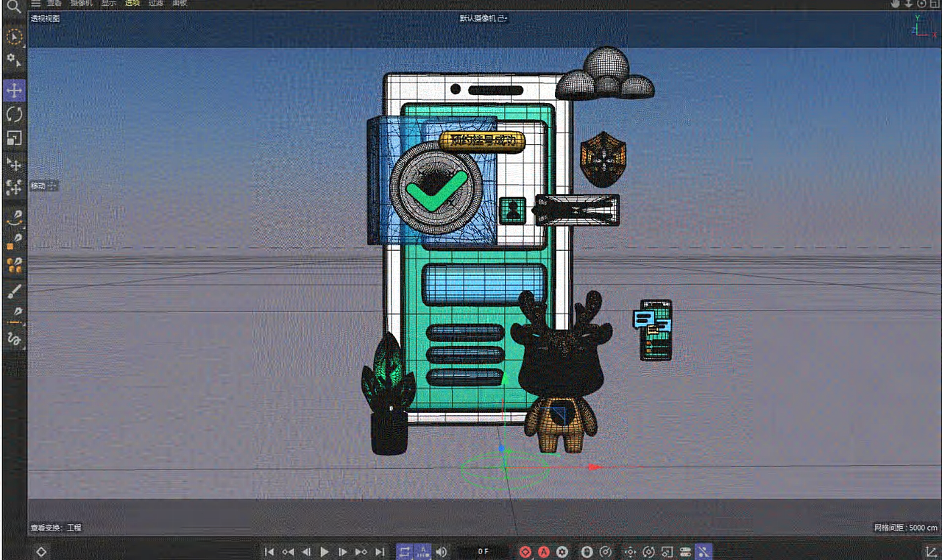Viewport: 942px width, 560px height.
Task: Click the viewport orbit icon
Action: (922, 4)
